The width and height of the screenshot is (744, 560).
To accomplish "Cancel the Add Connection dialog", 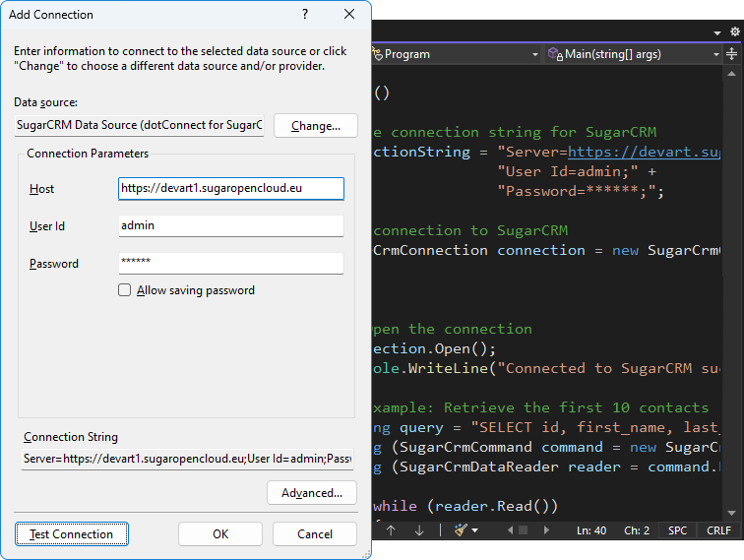I will point(315,533).
